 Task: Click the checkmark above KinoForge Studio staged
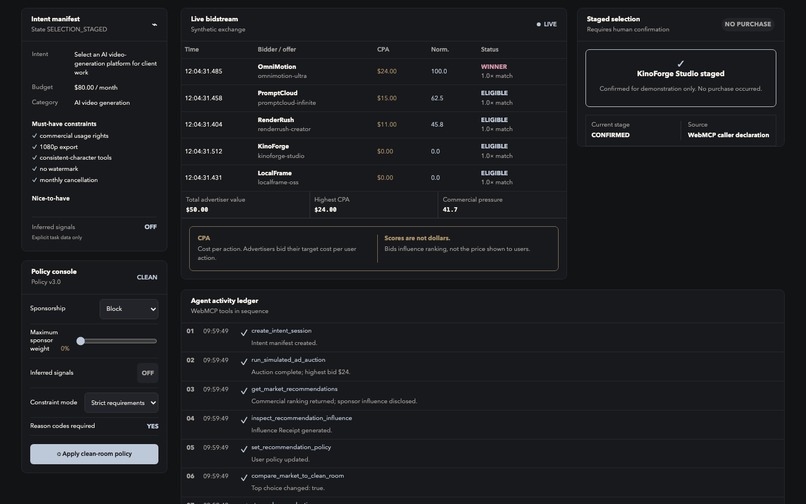coord(681,64)
